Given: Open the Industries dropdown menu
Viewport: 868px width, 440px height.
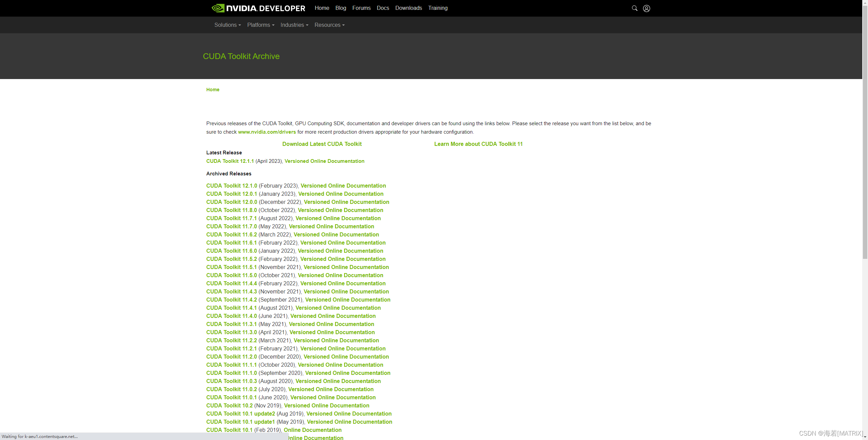Looking at the screenshot, I should [x=294, y=25].
